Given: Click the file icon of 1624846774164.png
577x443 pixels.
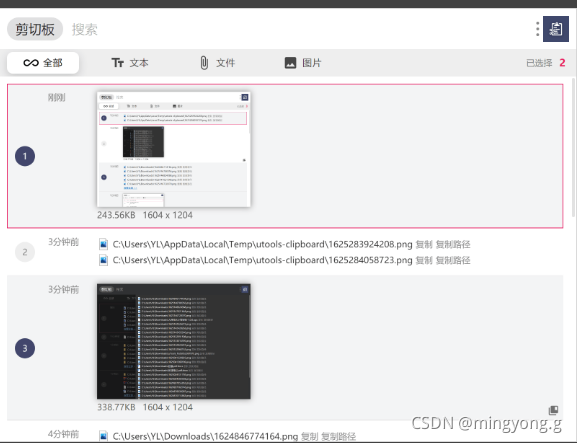Looking at the screenshot, I should (103, 436).
